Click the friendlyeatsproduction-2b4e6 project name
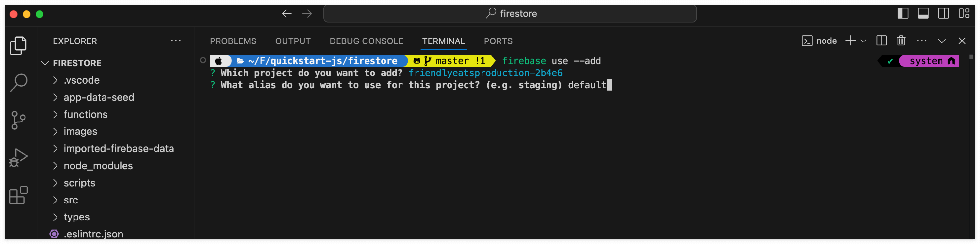Screen dimensions: 980x244 click(485, 73)
